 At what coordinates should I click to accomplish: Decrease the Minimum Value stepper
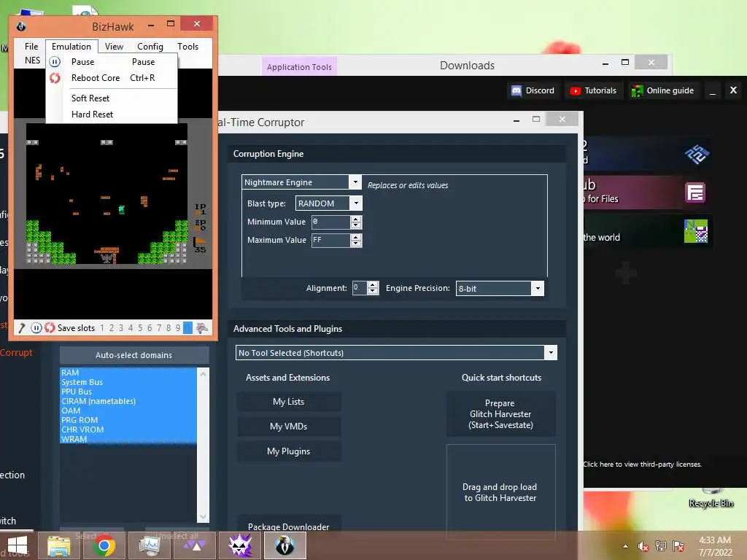tap(356, 226)
